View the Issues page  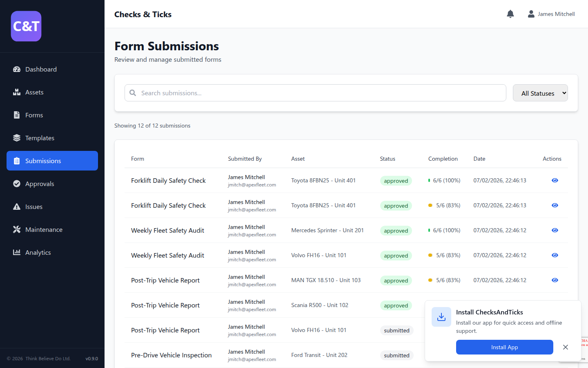34,206
